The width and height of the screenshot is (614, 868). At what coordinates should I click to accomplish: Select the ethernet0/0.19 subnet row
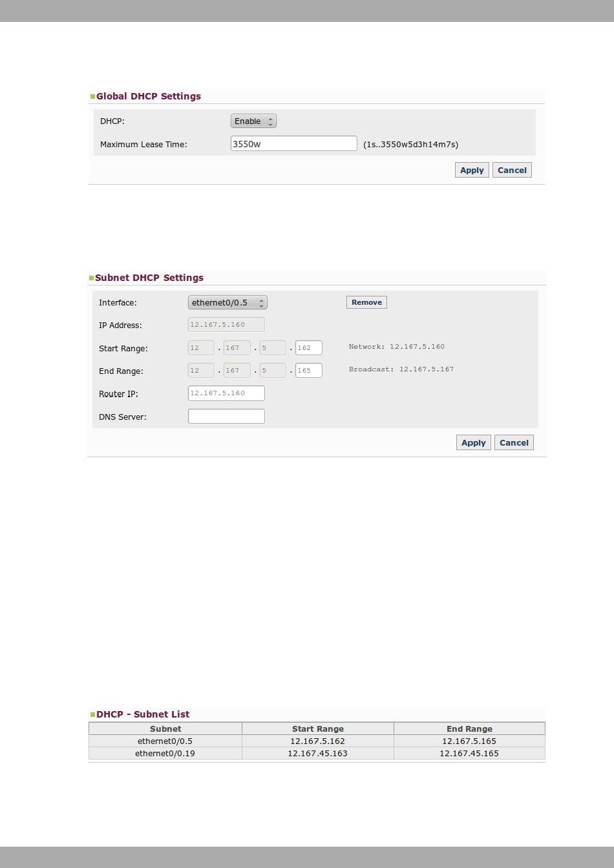point(317,753)
